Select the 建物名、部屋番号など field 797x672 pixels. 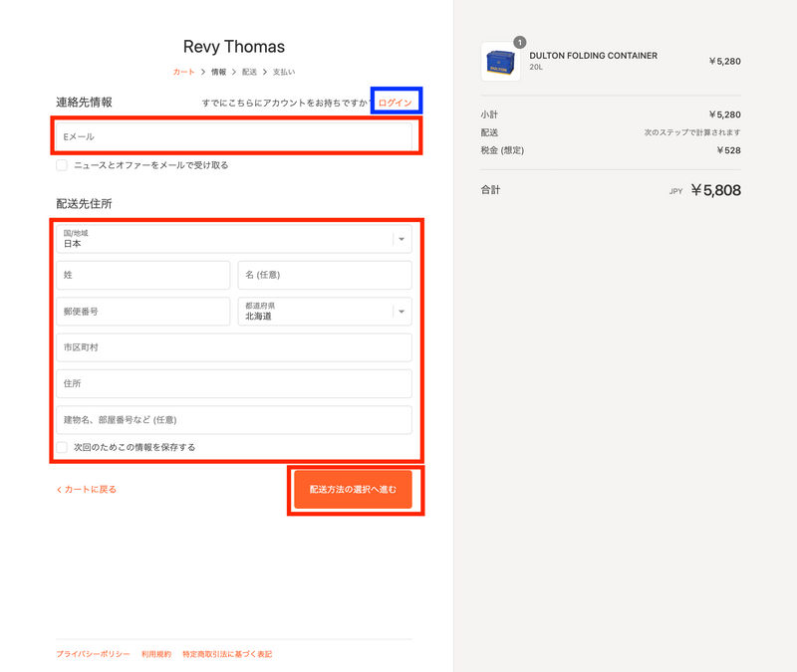click(234, 419)
